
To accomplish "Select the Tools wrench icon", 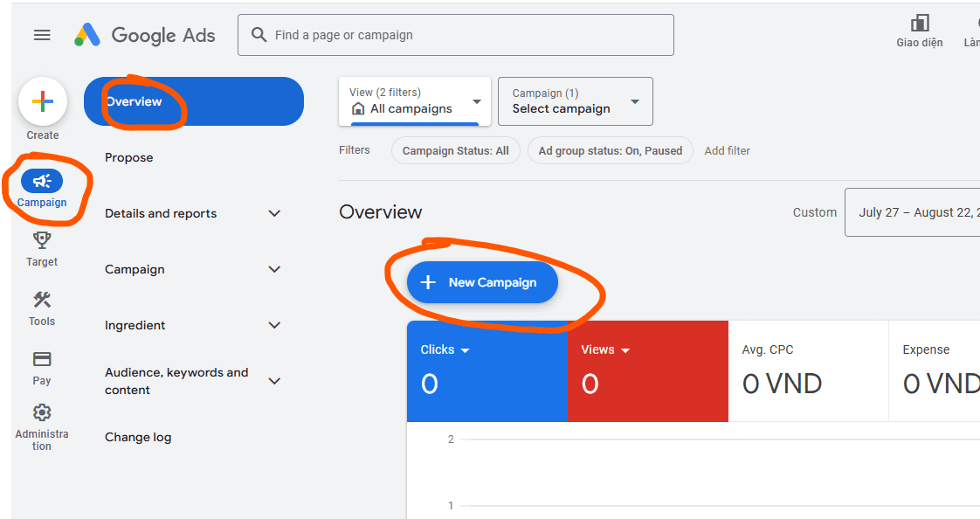I will coord(42,298).
